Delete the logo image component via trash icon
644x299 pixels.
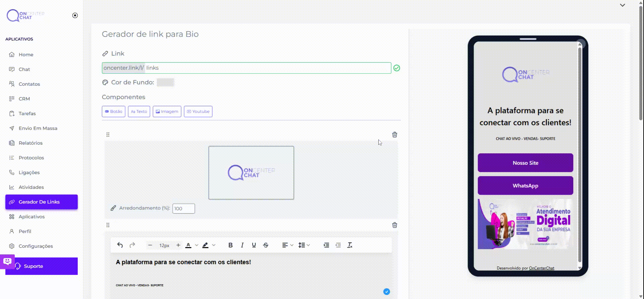(x=394, y=135)
